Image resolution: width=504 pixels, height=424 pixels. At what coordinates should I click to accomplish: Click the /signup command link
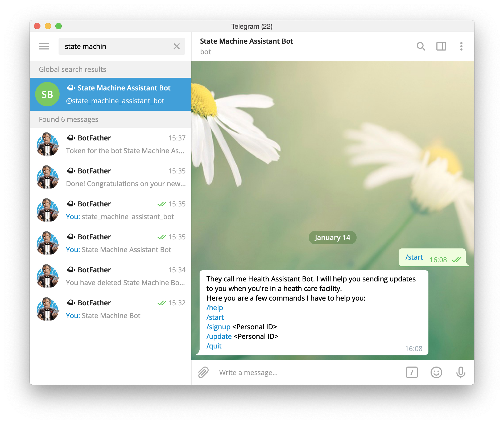pos(218,327)
